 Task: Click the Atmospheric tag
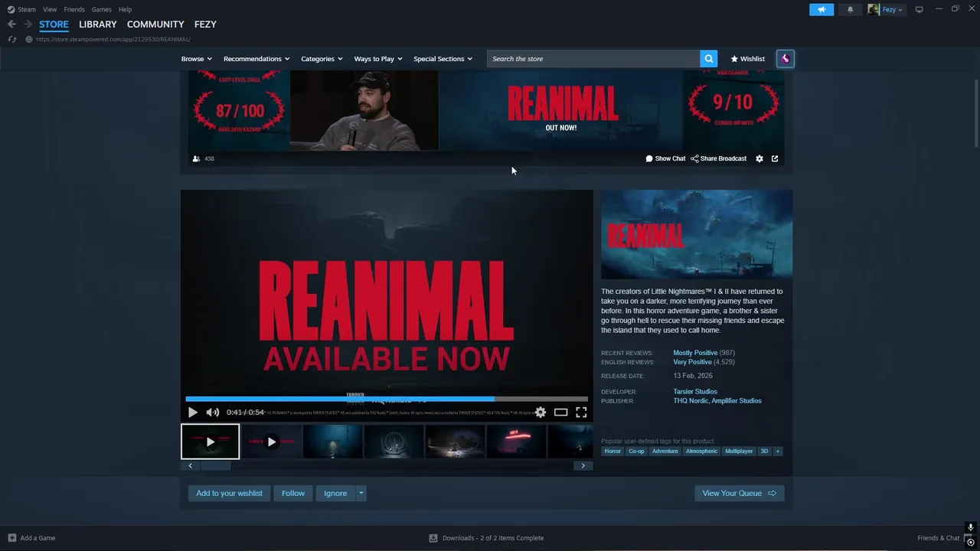(x=702, y=452)
